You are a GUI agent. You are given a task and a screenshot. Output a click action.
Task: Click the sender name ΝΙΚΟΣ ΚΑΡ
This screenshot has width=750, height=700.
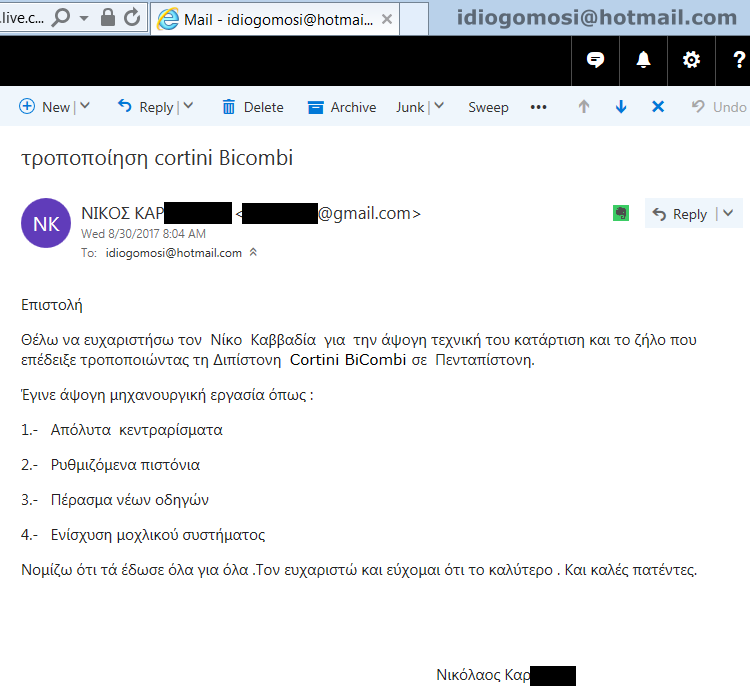point(122,213)
